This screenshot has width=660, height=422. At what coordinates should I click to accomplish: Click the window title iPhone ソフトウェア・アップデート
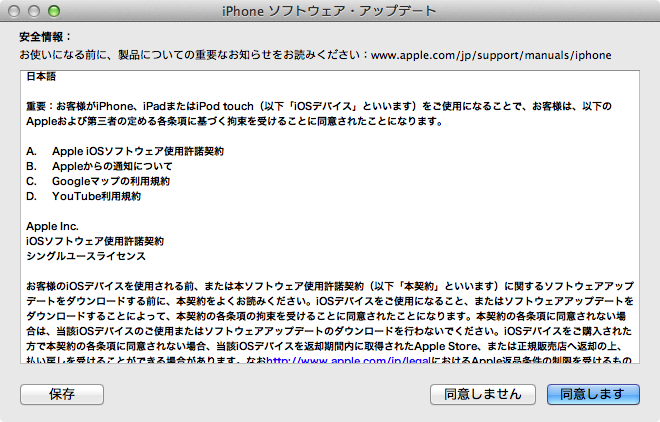click(329, 11)
